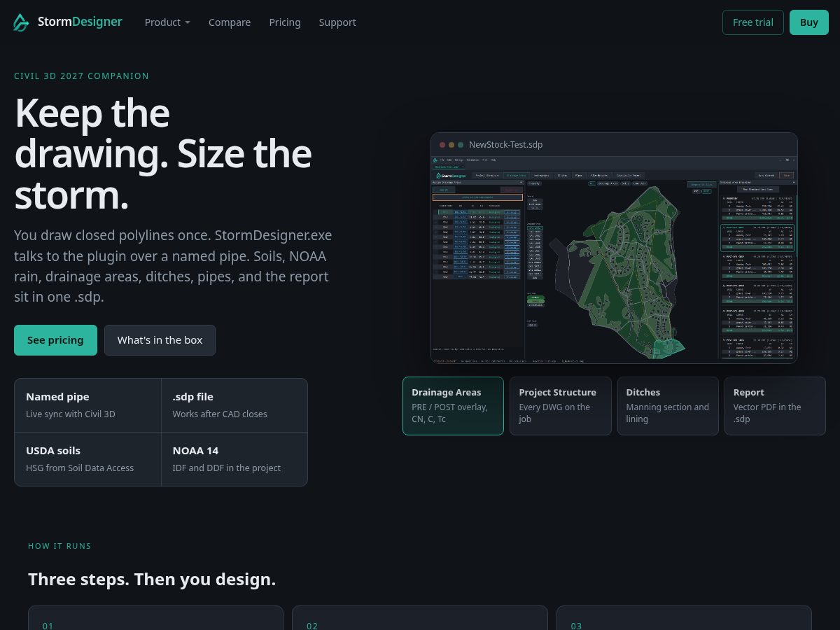The width and height of the screenshot is (840, 630).
Task: Click the HOW IT RUNS label
Action: 59,546
